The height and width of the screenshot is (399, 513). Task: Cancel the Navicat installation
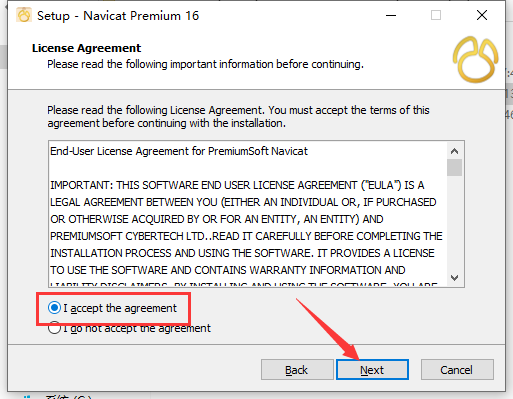coord(457,370)
